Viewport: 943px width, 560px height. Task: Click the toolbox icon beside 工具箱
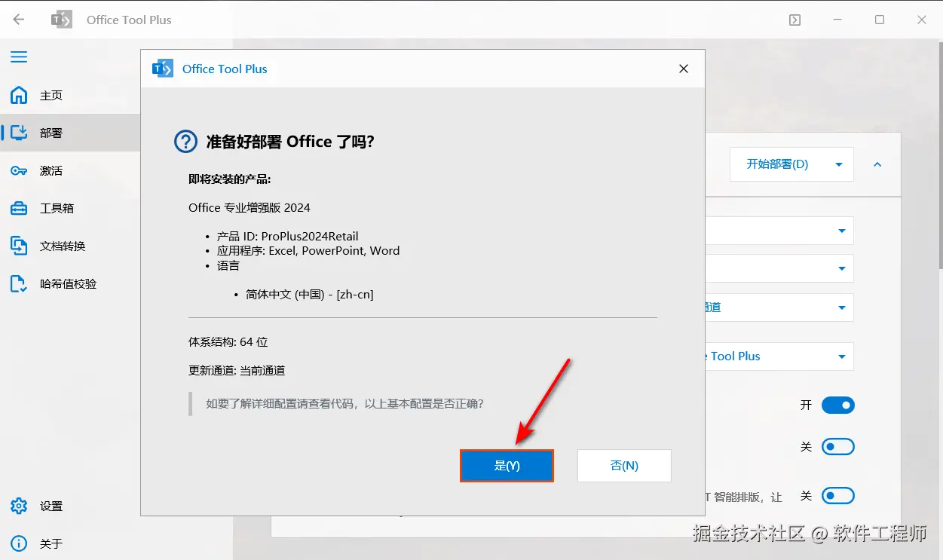[x=19, y=208]
